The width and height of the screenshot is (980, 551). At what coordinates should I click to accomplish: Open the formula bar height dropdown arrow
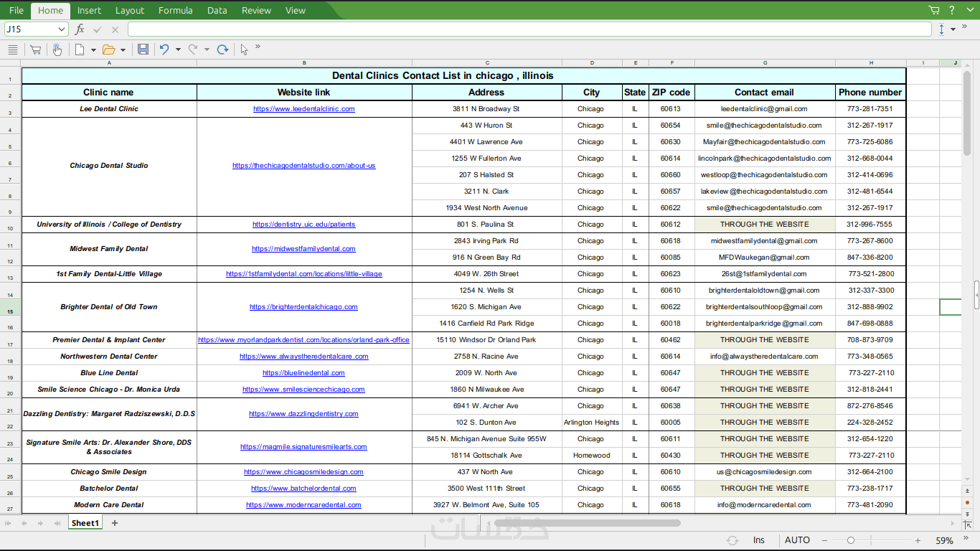coord(953,29)
